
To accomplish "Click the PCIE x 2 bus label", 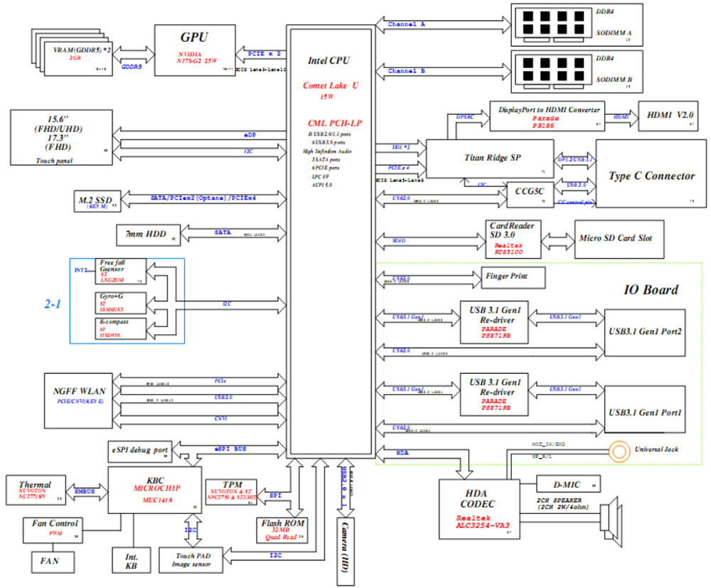I will pyautogui.click(x=264, y=53).
